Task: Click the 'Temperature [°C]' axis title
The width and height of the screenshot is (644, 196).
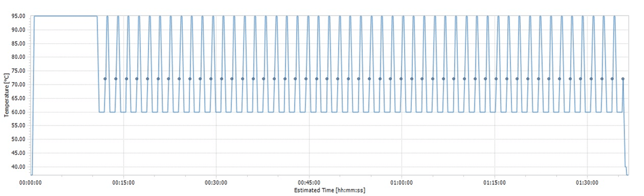Action: (7, 95)
